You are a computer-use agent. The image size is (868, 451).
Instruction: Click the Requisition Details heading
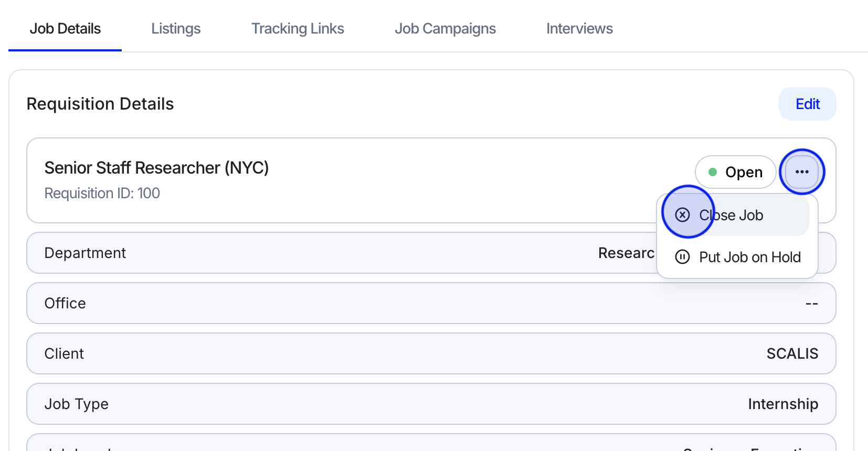100,104
